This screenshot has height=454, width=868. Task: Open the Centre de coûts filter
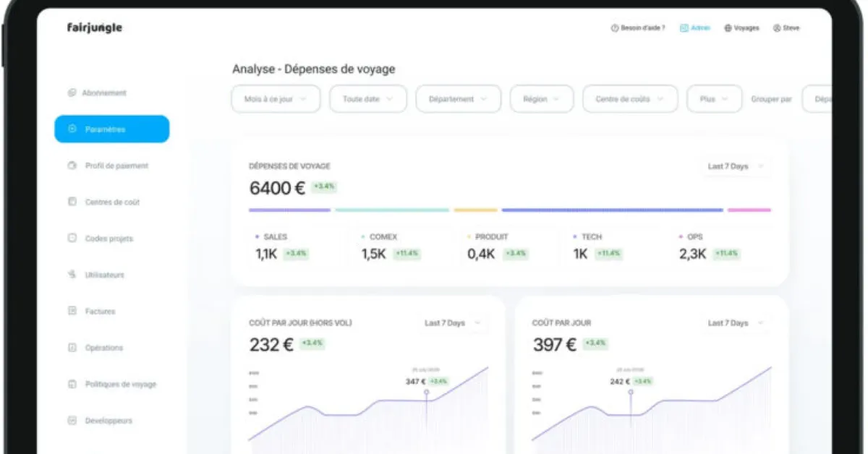point(630,99)
